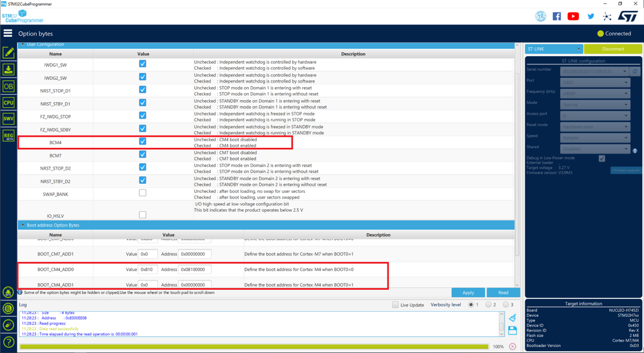Open the sidebar icon above the help icon

(x=8, y=325)
